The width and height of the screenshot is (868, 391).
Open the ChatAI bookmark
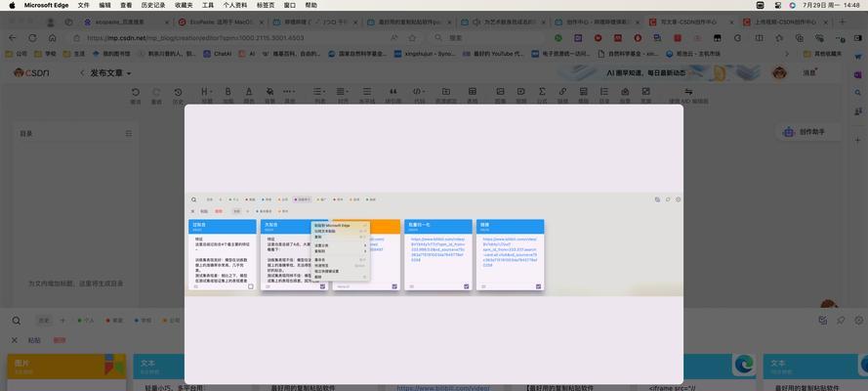tap(217, 54)
